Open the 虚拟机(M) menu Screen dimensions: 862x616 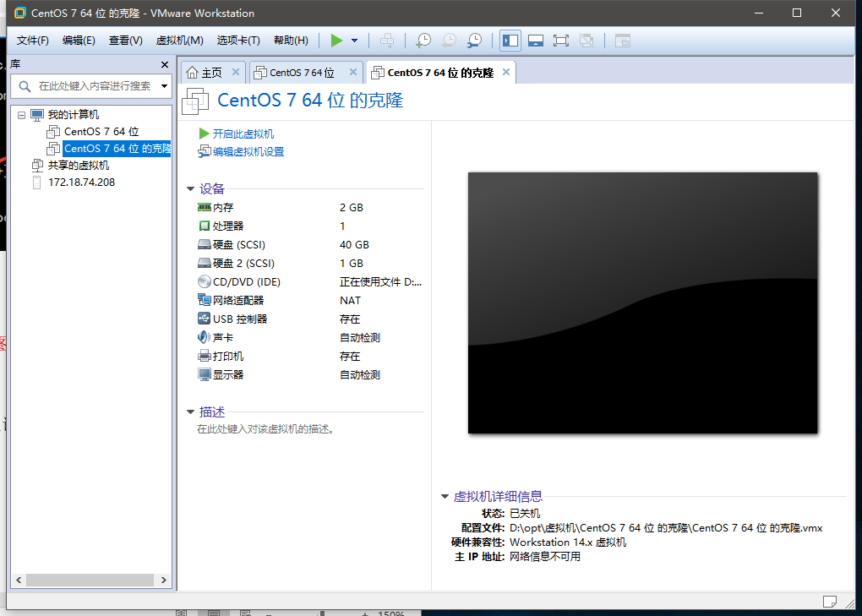click(179, 40)
